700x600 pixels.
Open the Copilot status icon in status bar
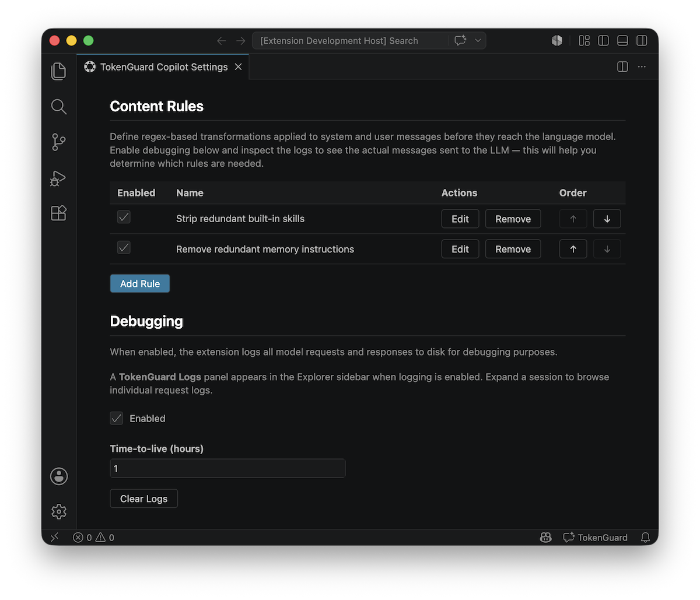[x=545, y=538]
